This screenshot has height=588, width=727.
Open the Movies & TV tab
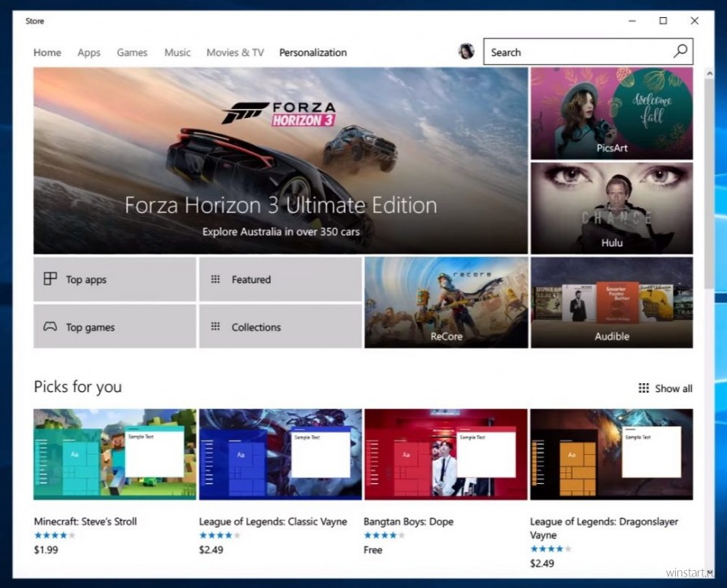pos(235,52)
